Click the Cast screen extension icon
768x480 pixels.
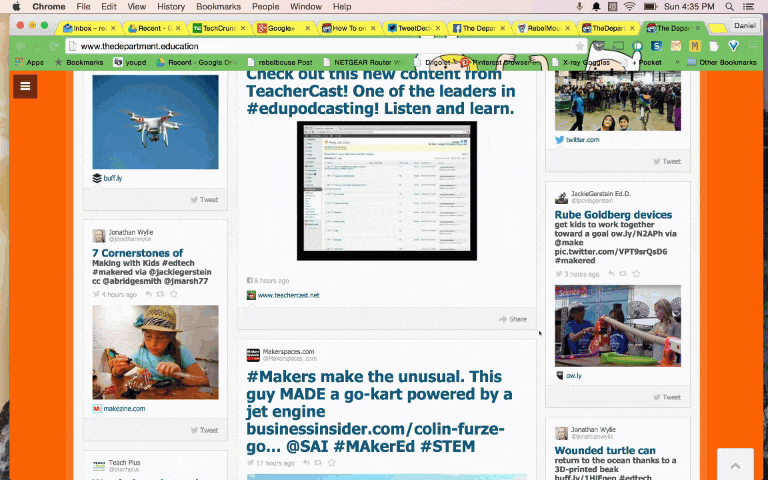coord(618,46)
